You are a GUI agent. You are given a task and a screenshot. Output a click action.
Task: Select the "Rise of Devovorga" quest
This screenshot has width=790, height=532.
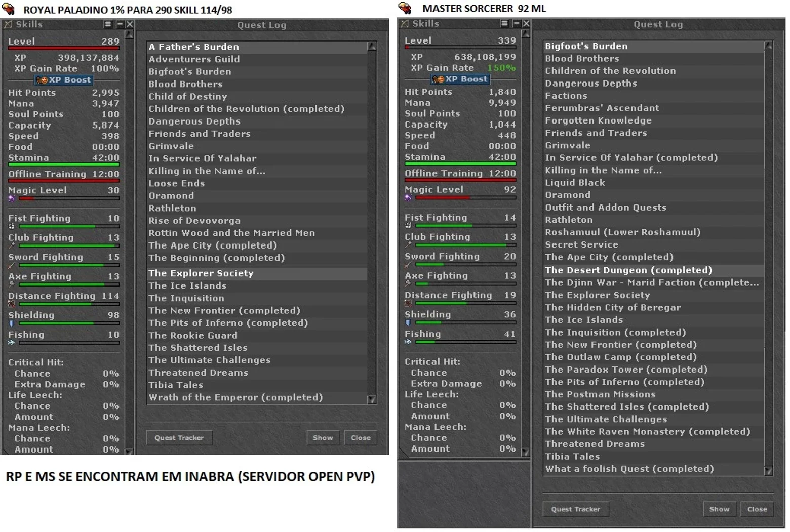point(257,221)
